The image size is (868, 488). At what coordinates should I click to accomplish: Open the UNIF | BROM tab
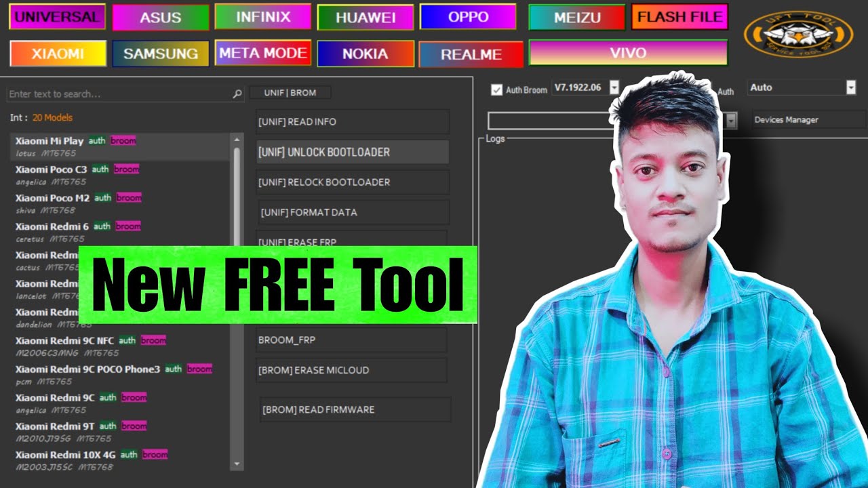coord(290,92)
